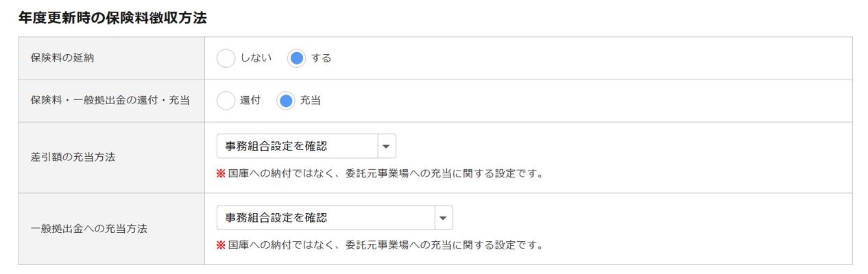
Task: Choose the 還付 radio button
Action: click(x=226, y=101)
